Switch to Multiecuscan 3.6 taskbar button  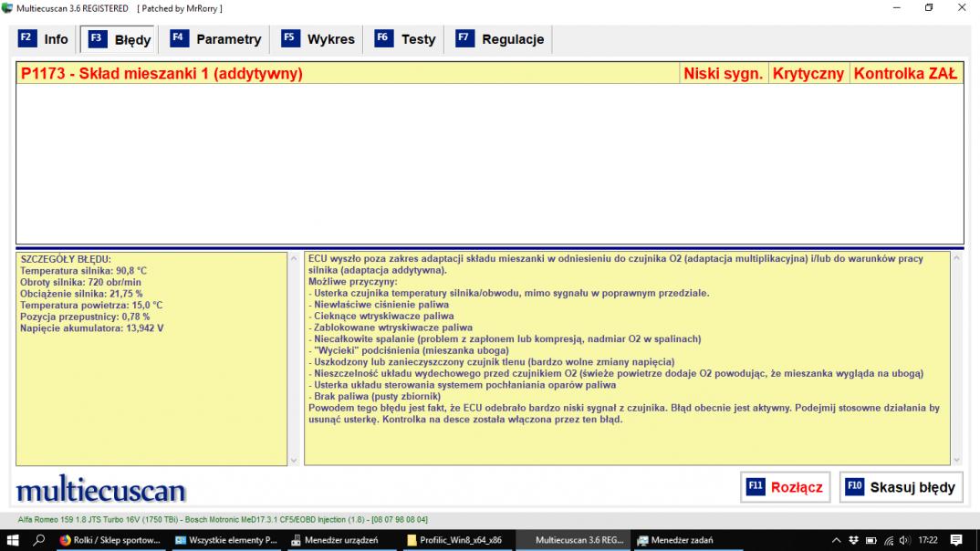click(x=572, y=540)
